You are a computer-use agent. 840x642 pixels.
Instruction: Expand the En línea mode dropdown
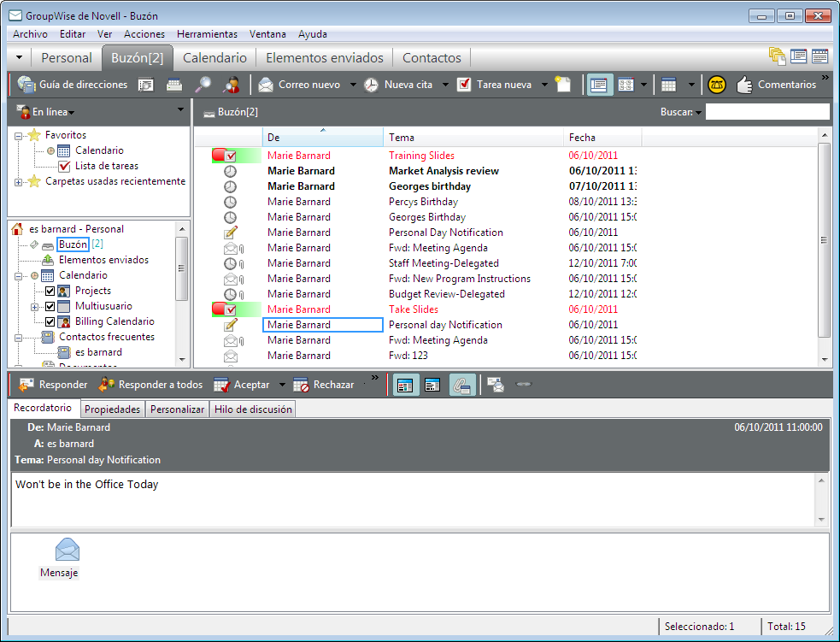(72, 113)
